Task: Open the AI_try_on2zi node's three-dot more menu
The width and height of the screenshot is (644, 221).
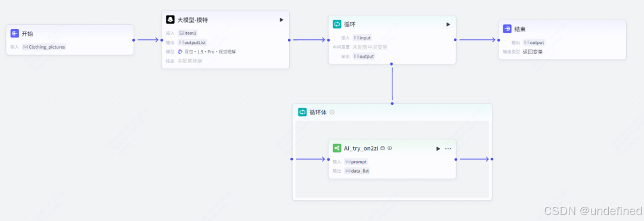Action: tap(448, 148)
